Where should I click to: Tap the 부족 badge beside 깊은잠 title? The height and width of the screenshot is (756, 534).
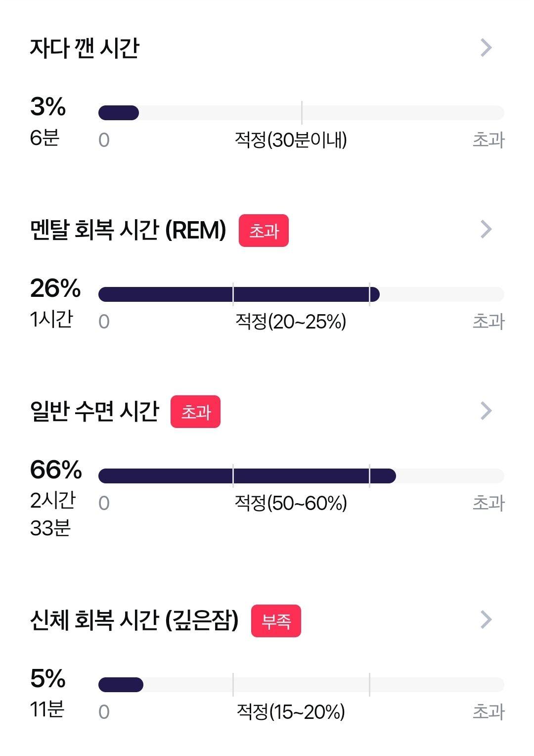pyautogui.click(x=276, y=621)
